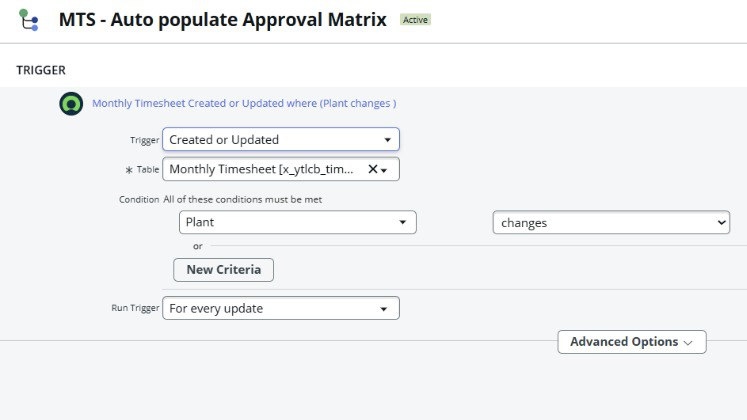The height and width of the screenshot is (420, 747).
Task: Click the 'or' condition link
Action: [198, 246]
